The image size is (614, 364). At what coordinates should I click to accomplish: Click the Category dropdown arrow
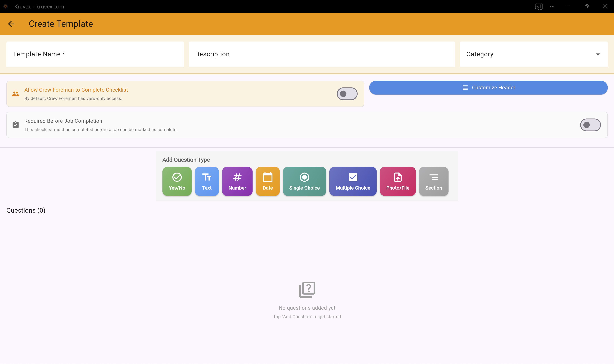click(598, 54)
